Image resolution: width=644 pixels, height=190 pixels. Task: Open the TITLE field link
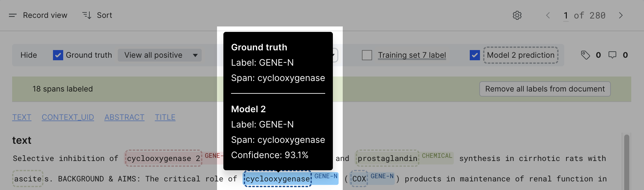point(165,117)
